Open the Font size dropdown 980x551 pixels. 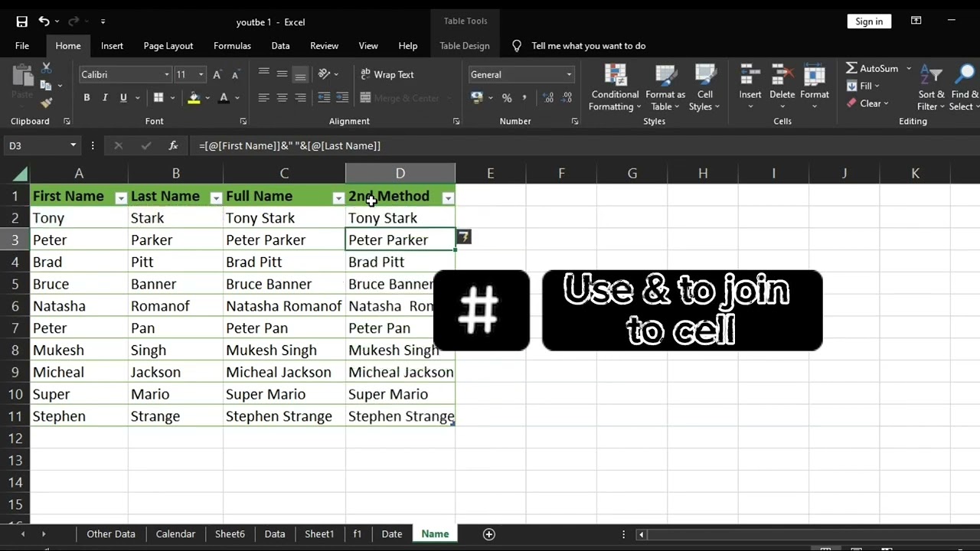201,74
